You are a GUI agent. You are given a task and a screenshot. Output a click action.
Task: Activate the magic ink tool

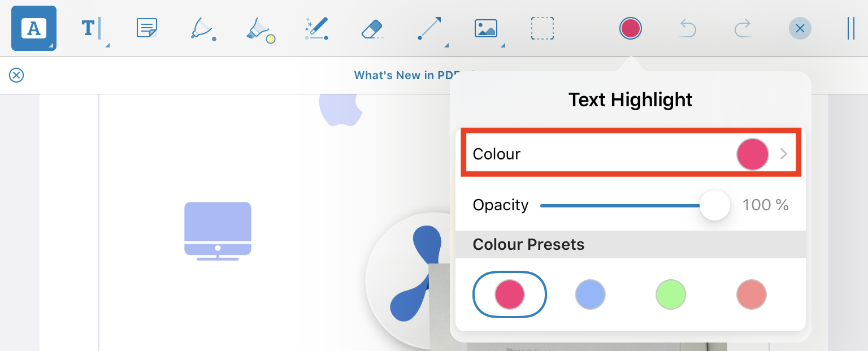pos(316,28)
